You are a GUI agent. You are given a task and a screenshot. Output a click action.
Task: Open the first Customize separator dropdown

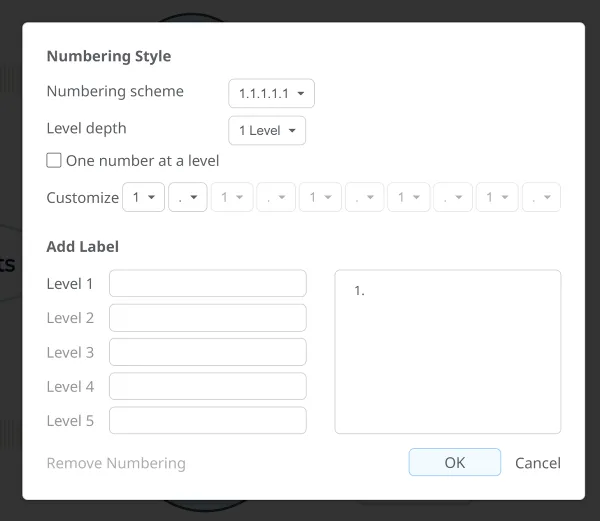coord(188,197)
